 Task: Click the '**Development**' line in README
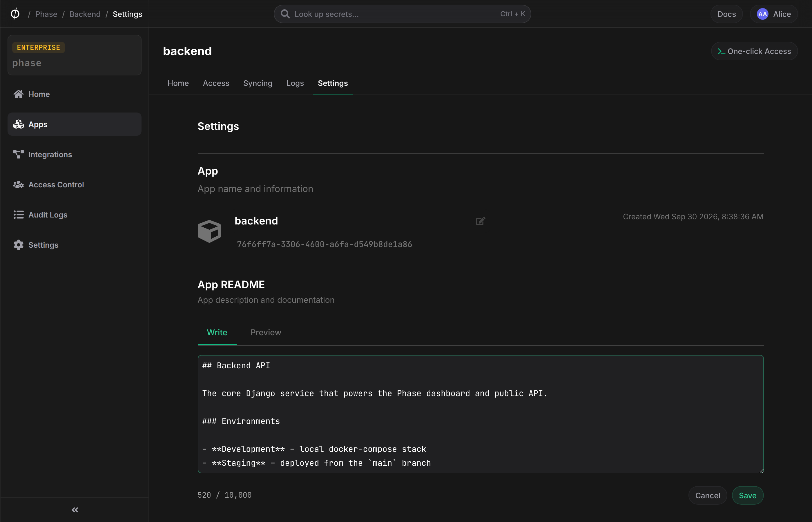coord(314,449)
